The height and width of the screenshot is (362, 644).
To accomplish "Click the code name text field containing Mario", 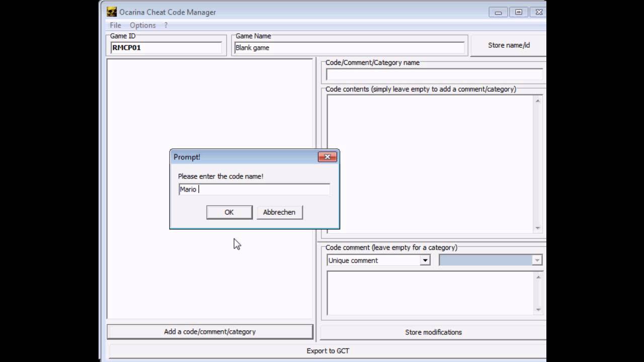I will tap(254, 190).
